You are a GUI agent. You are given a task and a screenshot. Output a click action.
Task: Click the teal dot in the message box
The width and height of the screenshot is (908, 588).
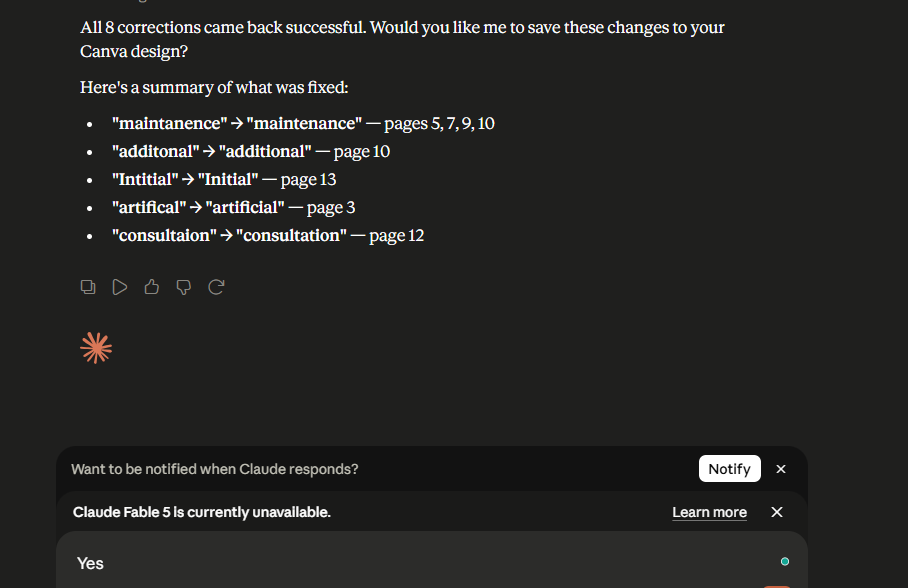coord(785,561)
